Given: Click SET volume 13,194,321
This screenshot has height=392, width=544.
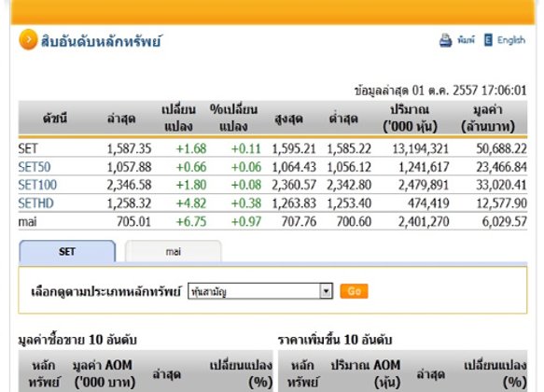Looking at the screenshot, I should pos(421,148).
